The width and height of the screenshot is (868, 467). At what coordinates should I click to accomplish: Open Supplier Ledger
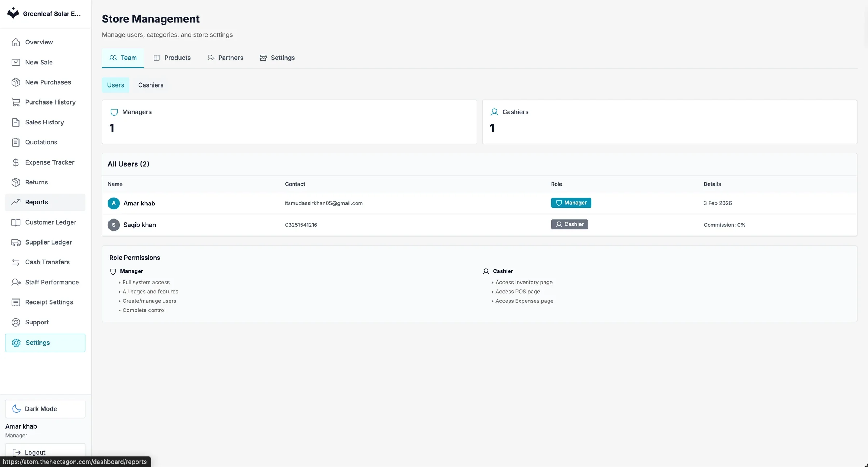(45, 242)
